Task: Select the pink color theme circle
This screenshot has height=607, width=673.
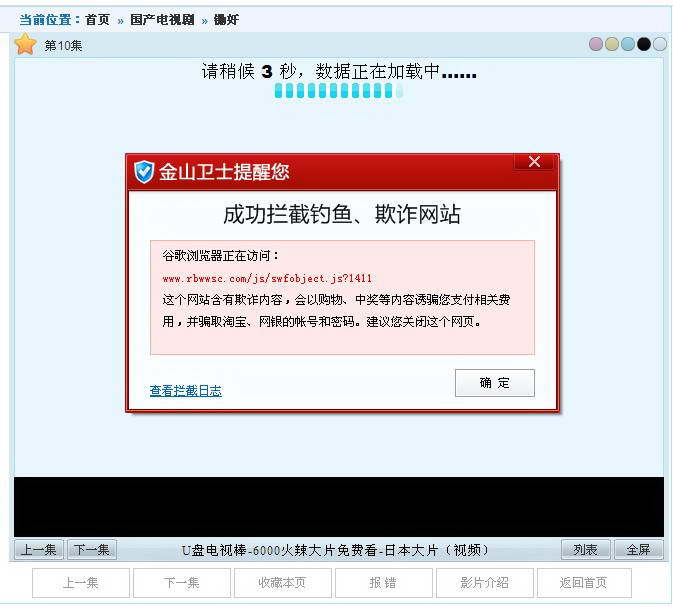Action: coord(596,44)
